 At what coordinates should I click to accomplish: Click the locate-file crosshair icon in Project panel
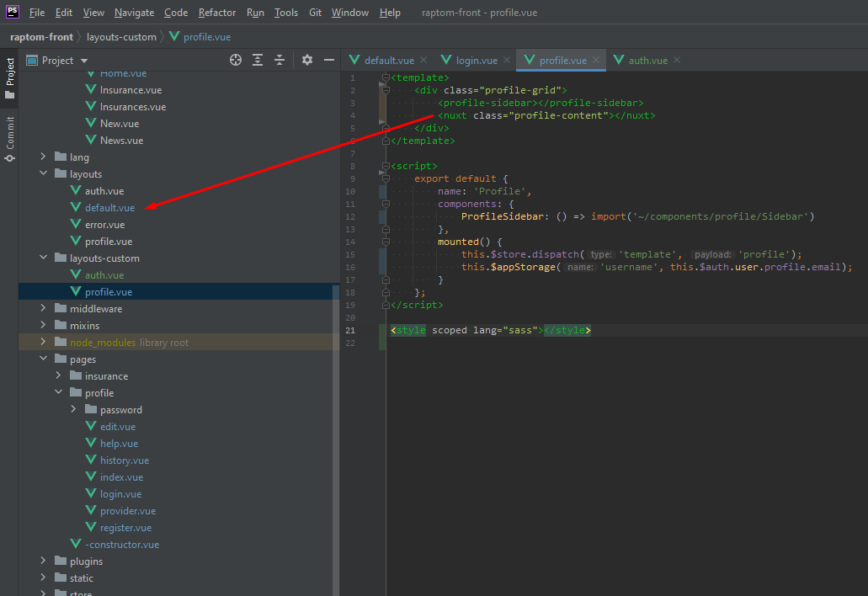point(236,61)
